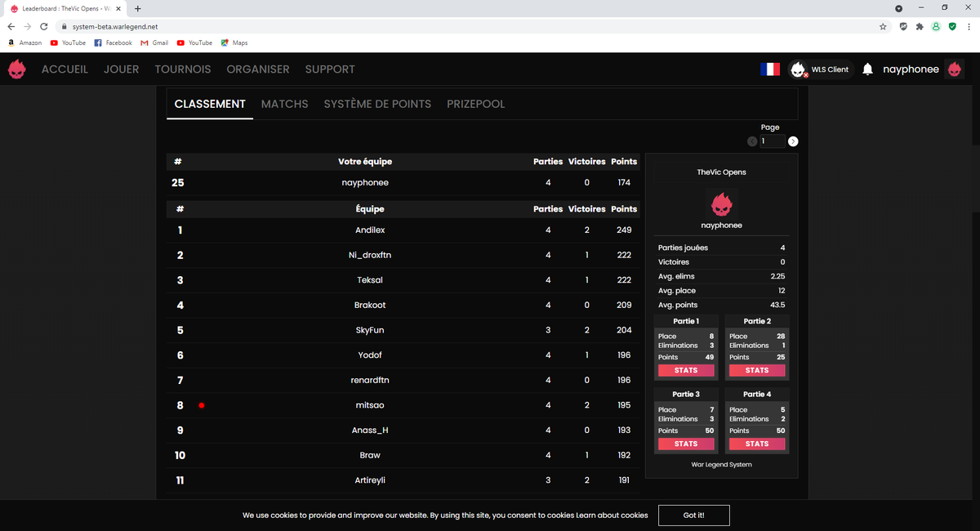The image size is (980, 531).
Task: Switch to SYSTÈME DE POINTS tab
Action: coord(377,104)
